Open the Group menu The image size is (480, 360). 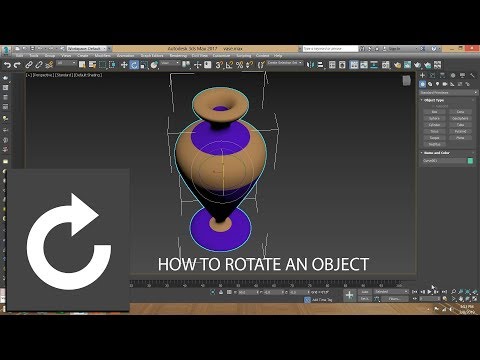pos(50,56)
